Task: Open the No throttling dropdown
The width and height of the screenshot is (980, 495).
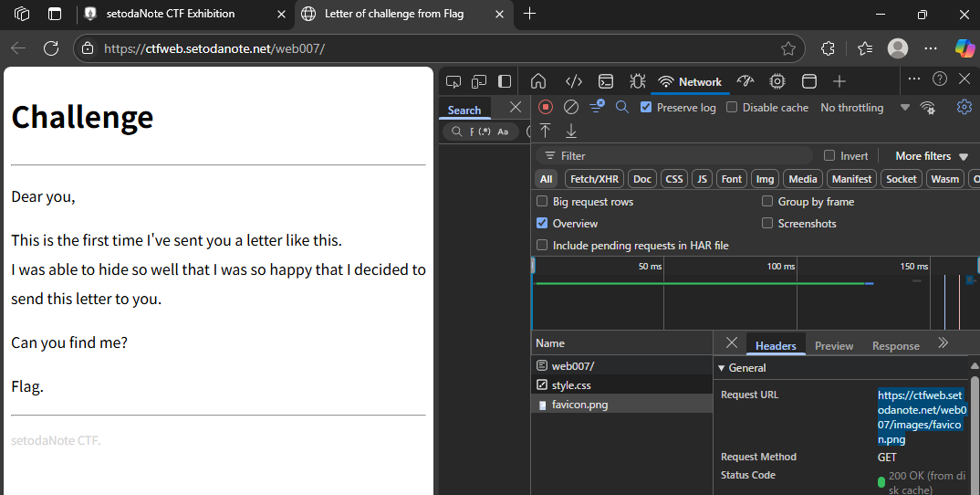Action: [865, 108]
